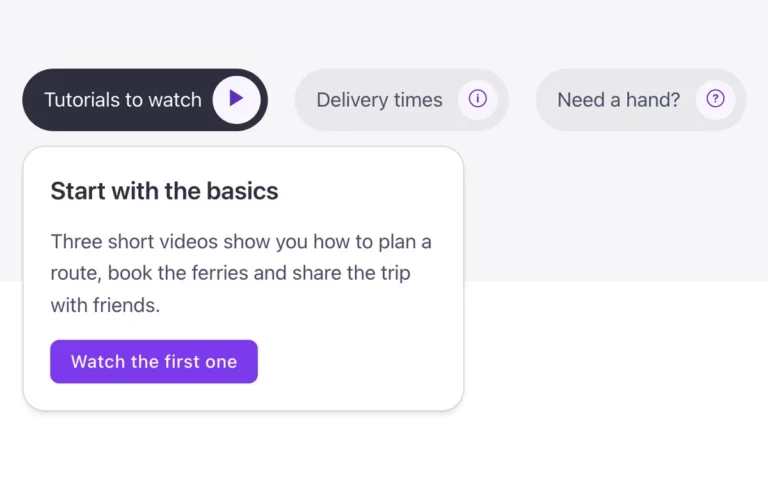Click the Watch the first one button

pyautogui.click(x=154, y=361)
